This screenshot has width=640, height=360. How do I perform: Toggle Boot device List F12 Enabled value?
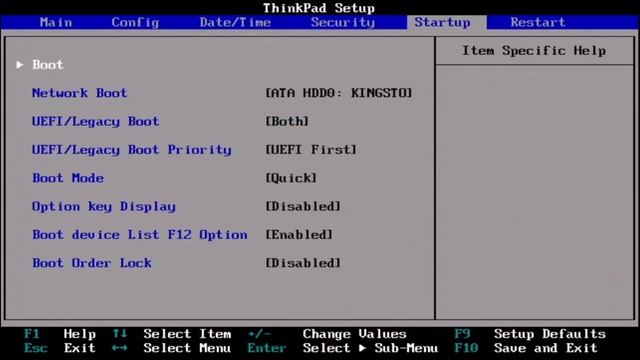(299, 235)
